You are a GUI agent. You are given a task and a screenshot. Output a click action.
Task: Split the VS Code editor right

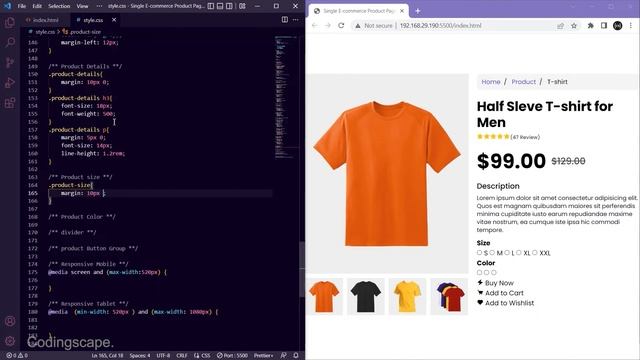(284, 20)
